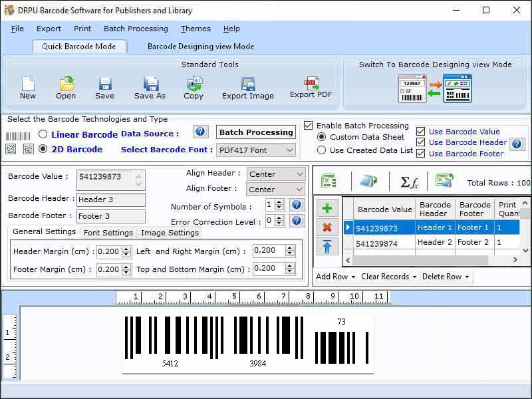Delete selected row via the red X icon
The image size is (532, 399).
click(327, 226)
